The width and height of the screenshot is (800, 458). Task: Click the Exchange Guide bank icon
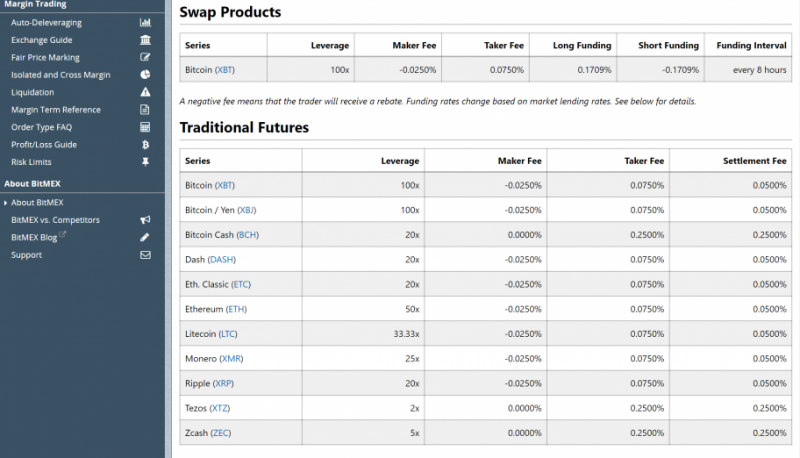pyautogui.click(x=145, y=40)
